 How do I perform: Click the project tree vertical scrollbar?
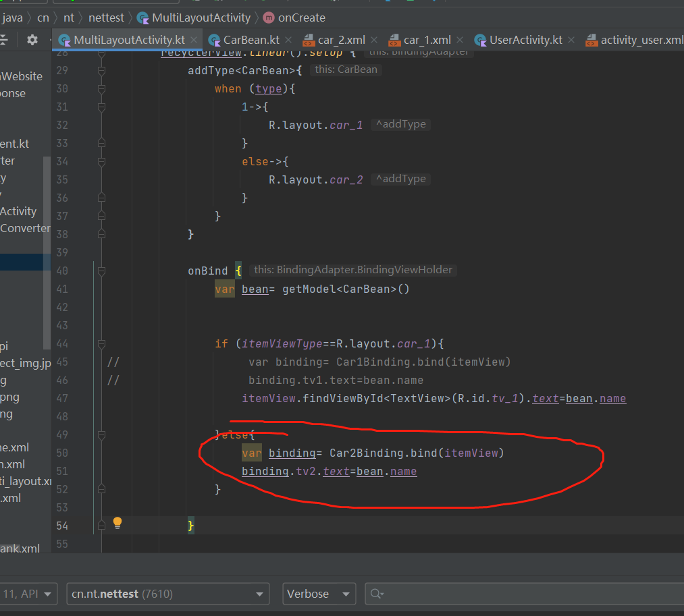click(x=47, y=253)
